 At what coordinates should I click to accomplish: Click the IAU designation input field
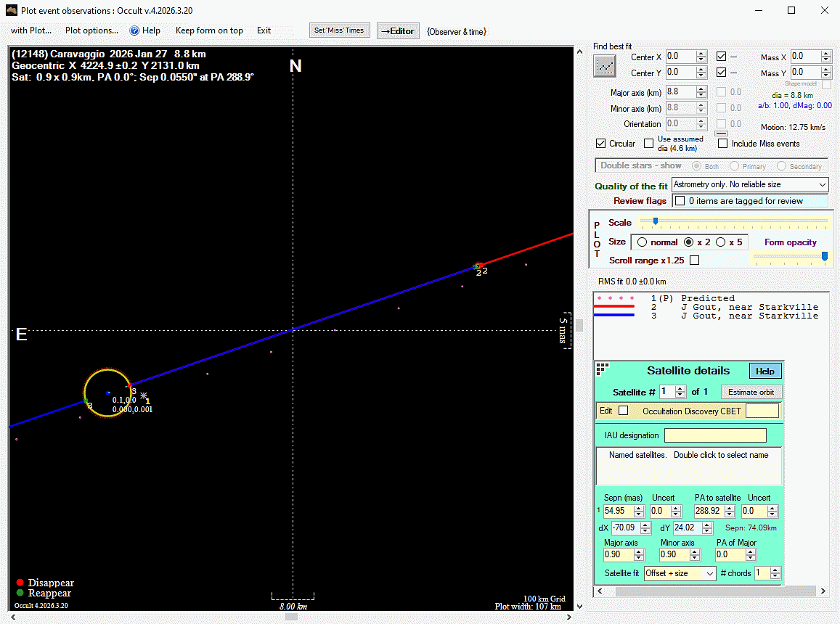[x=714, y=435]
